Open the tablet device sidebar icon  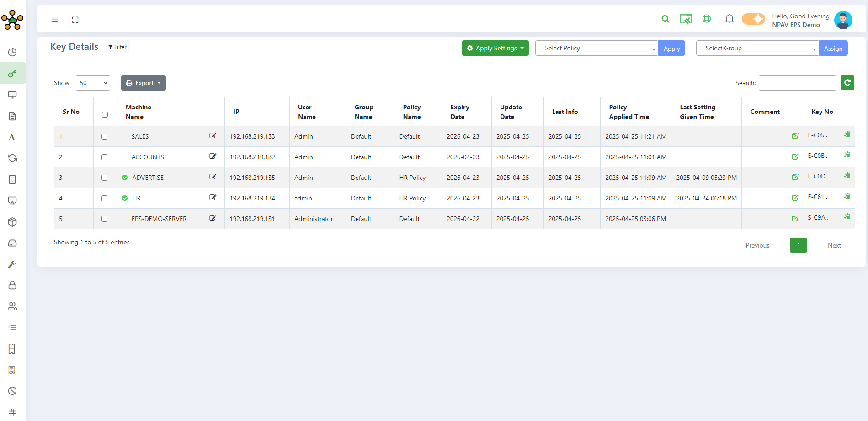point(12,179)
